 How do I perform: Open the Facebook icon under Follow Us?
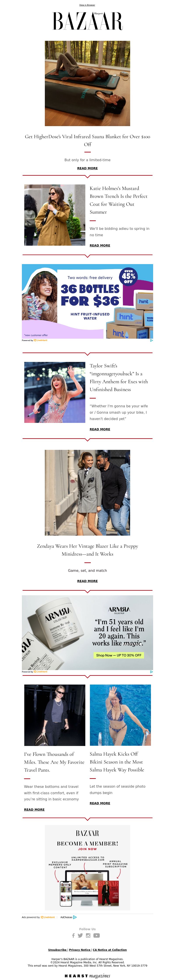[73, 935]
